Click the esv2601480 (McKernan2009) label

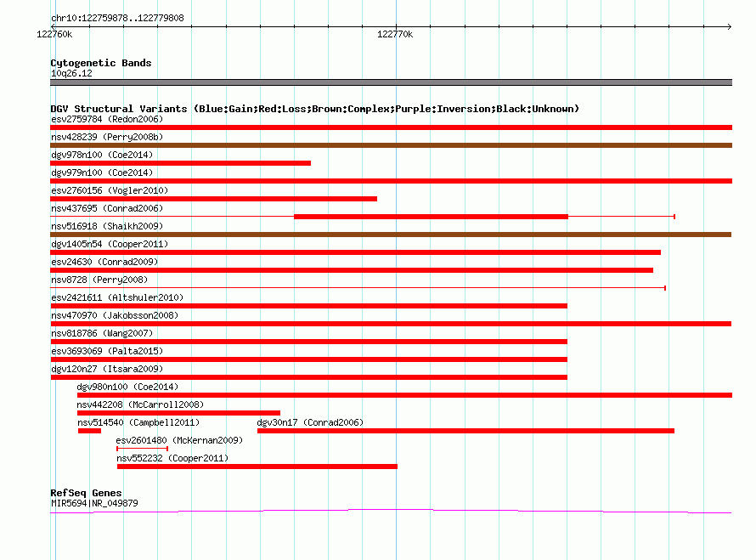tap(179, 440)
